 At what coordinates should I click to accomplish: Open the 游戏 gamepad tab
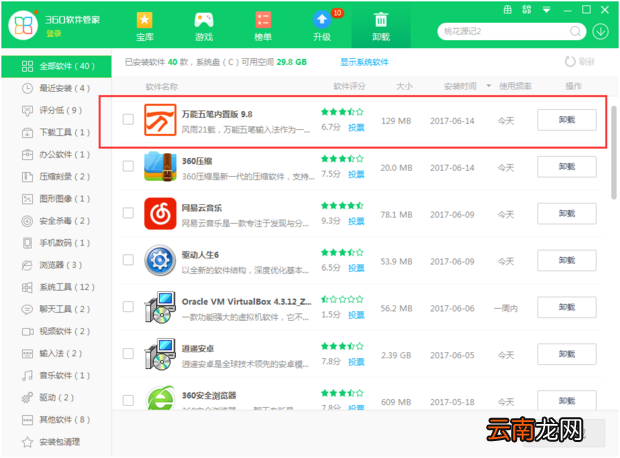point(204,26)
